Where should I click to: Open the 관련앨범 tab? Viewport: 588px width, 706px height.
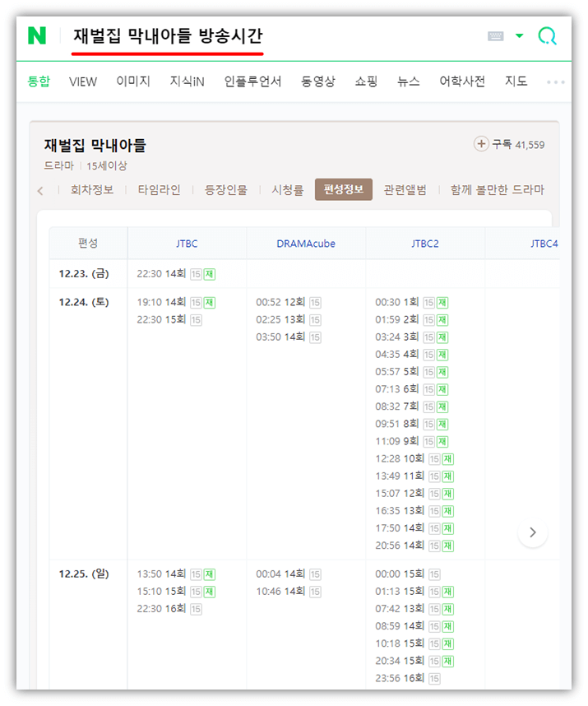(x=405, y=190)
